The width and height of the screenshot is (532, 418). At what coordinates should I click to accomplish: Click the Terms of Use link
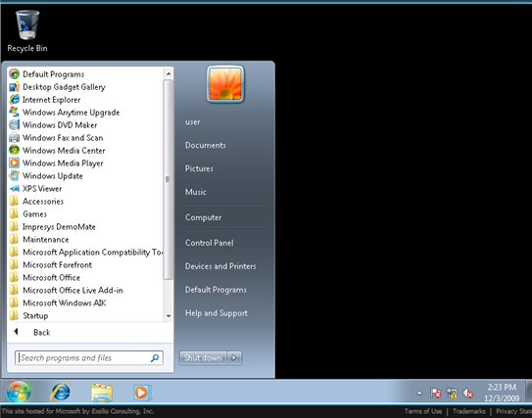point(423,411)
